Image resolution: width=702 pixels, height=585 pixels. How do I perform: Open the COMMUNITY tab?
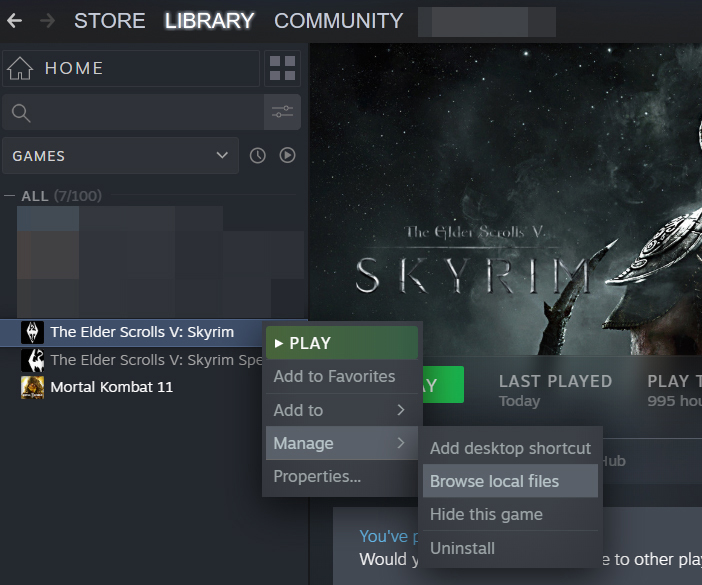click(338, 21)
